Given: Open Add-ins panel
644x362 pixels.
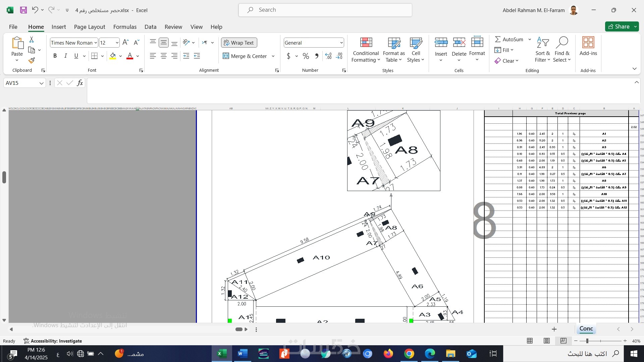Looking at the screenshot, I should coord(588,46).
